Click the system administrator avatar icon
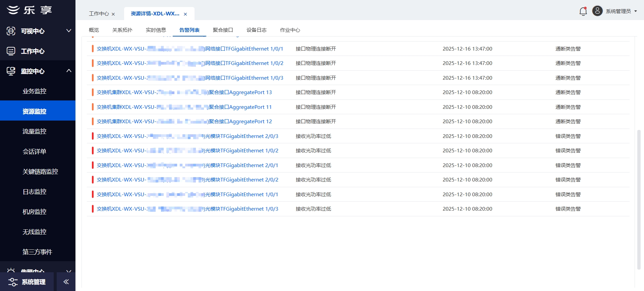 [x=597, y=11]
